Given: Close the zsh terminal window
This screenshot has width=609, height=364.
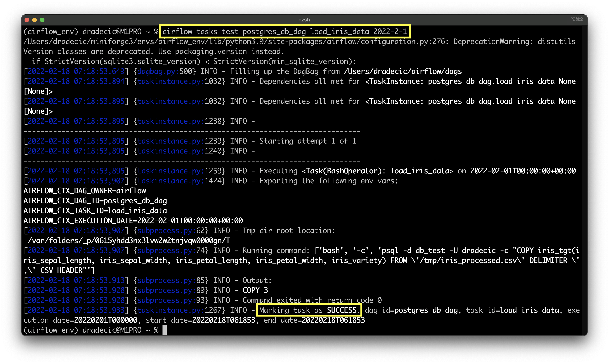Looking at the screenshot, I should (x=27, y=20).
